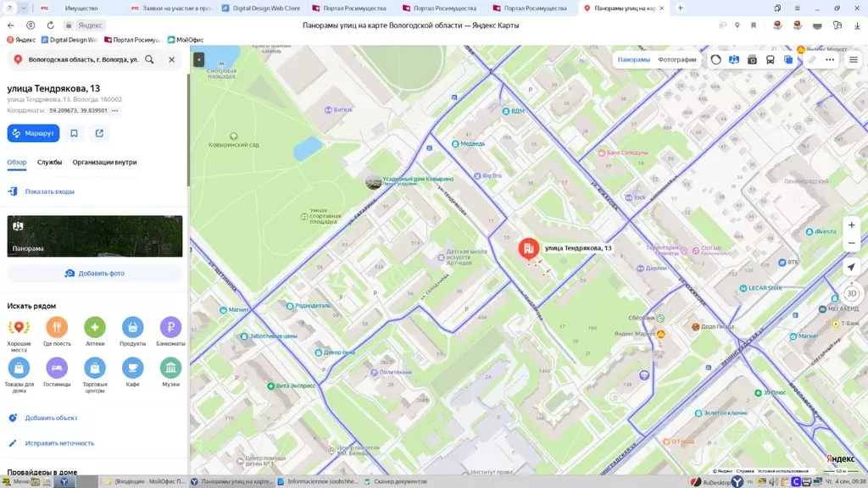Click the my location arrow button
Screen dimensions: 868x488
[851, 267]
